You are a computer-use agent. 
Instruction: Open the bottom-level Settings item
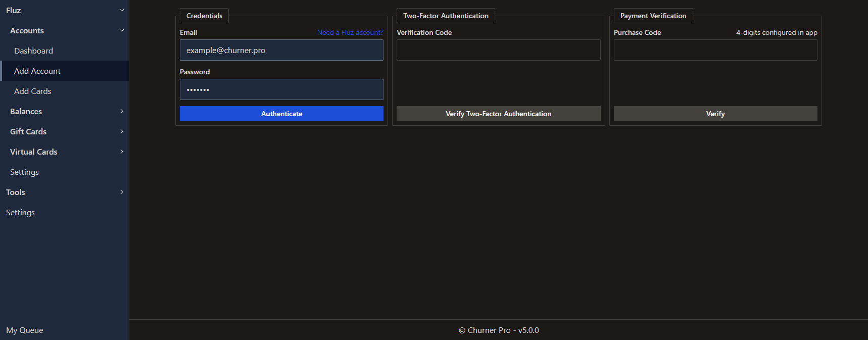tap(20, 212)
